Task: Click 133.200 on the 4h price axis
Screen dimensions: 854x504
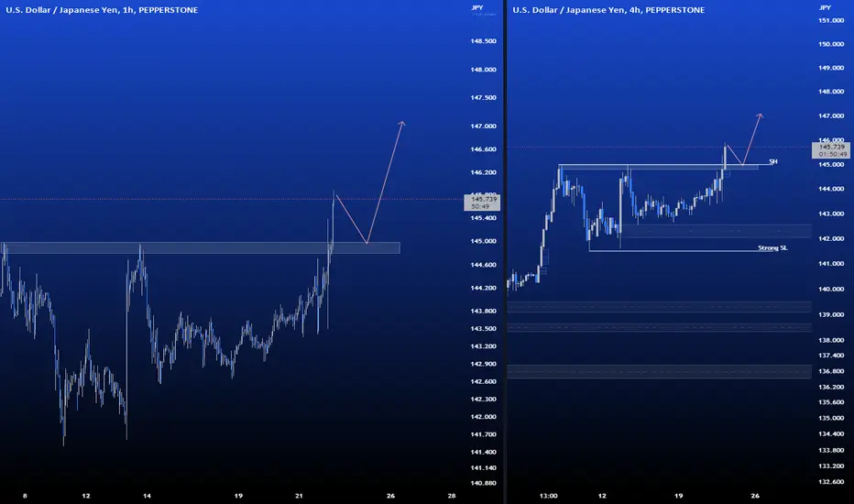Action: click(x=831, y=466)
